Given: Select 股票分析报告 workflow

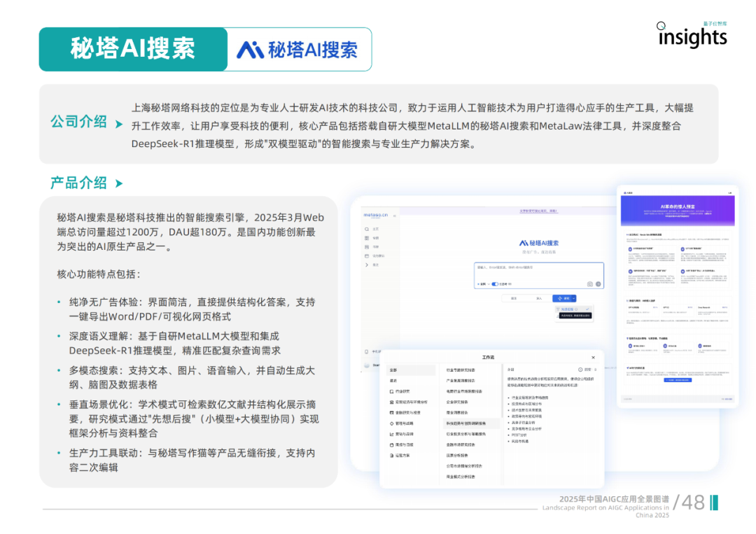Looking at the screenshot, I should (457, 456).
